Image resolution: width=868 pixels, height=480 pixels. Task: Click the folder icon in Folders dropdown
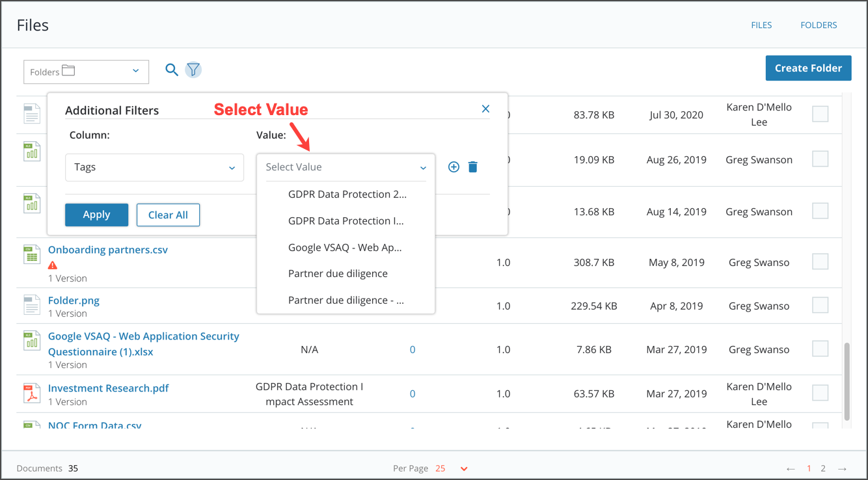coord(68,70)
